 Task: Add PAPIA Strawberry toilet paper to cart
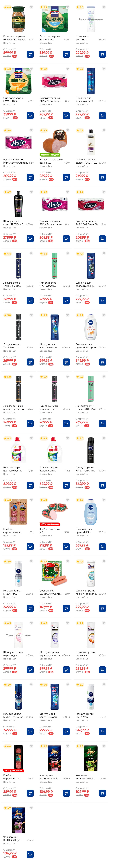tap(66, 116)
